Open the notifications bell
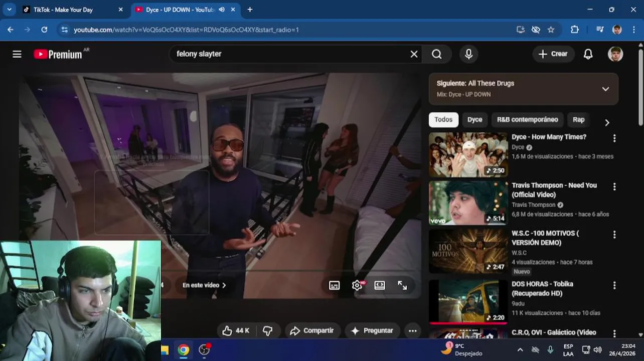 [588, 54]
